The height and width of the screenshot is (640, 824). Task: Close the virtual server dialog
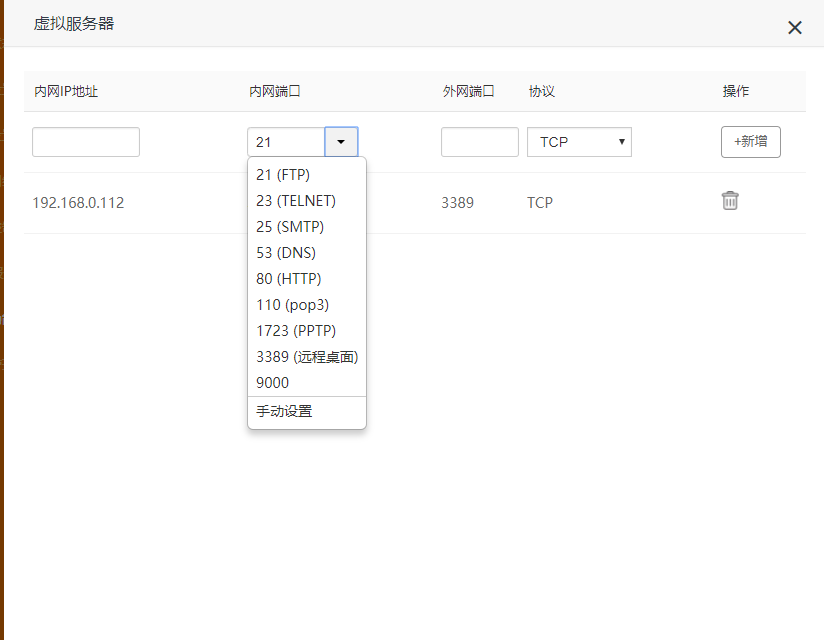tap(795, 28)
